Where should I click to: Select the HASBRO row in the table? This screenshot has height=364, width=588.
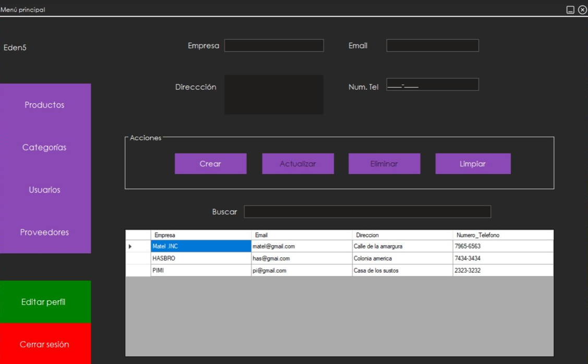(200, 259)
